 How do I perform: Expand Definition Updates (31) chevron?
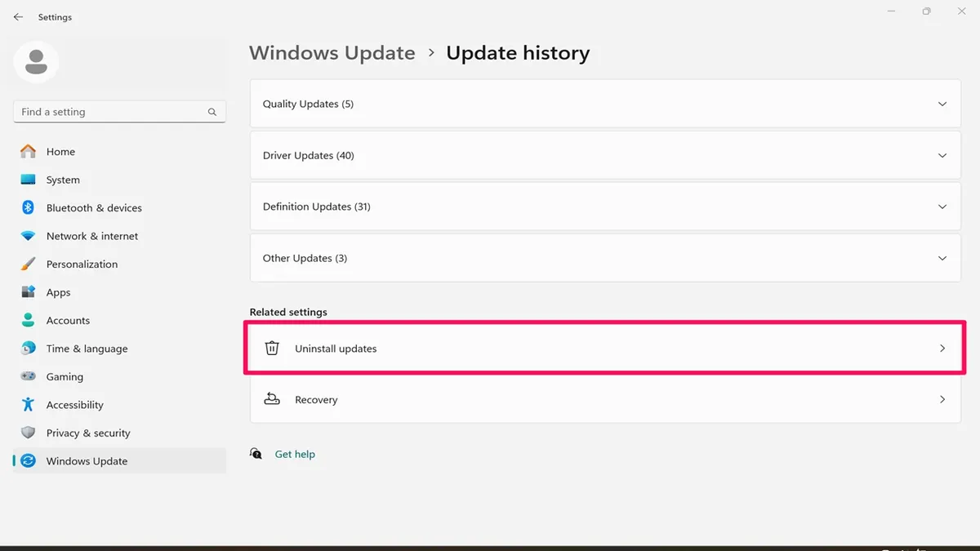(942, 207)
